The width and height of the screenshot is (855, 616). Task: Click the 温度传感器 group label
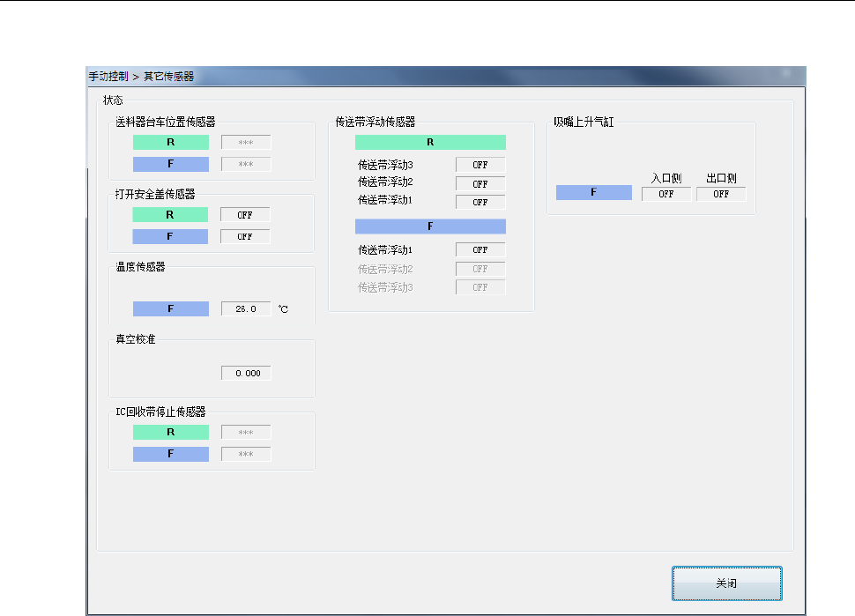tap(140, 266)
